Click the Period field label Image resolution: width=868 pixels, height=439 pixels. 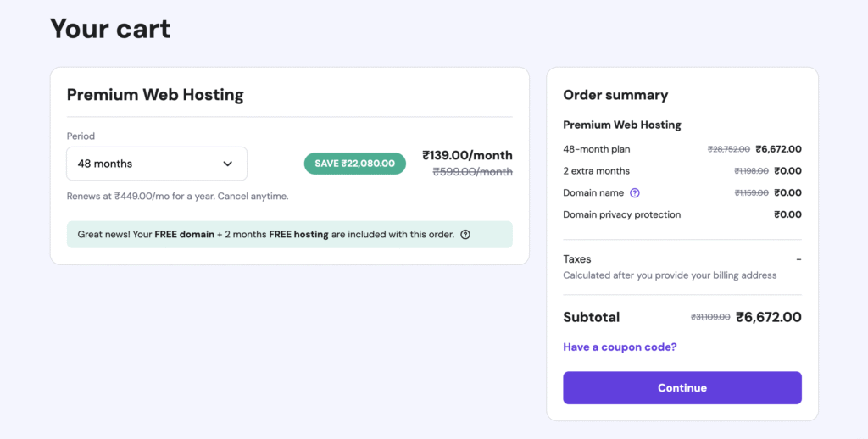pos(81,136)
